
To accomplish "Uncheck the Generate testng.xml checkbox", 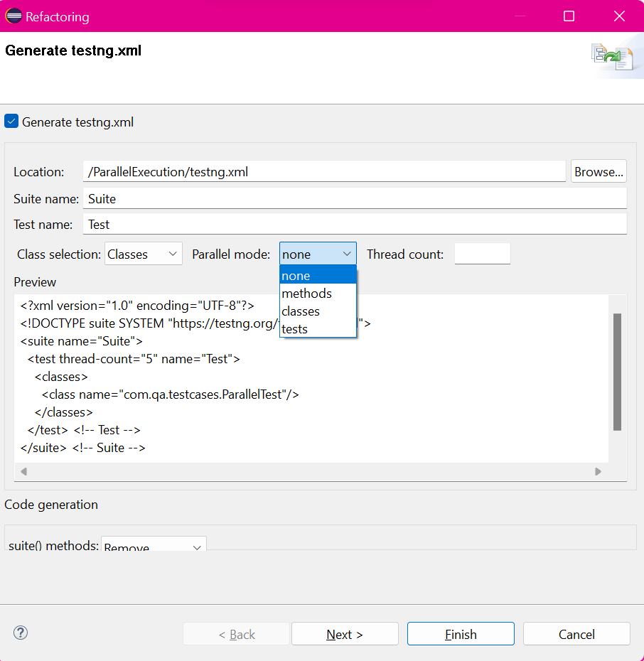I will [x=11, y=122].
